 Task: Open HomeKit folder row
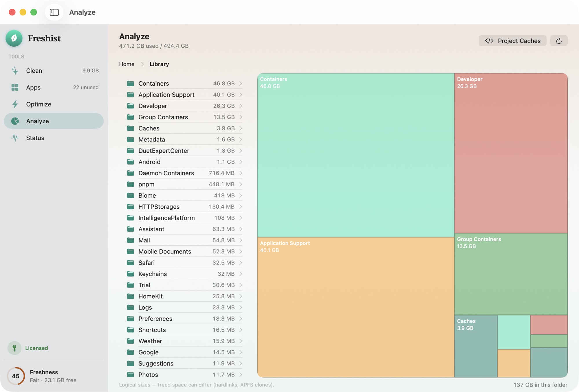(x=185, y=296)
